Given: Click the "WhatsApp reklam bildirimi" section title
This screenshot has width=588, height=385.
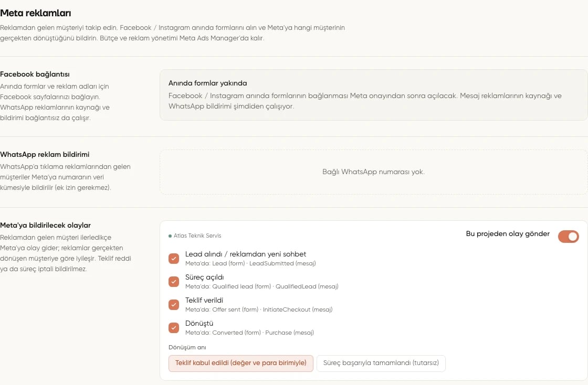Looking at the screenshot, I should (x=45, y=154).
